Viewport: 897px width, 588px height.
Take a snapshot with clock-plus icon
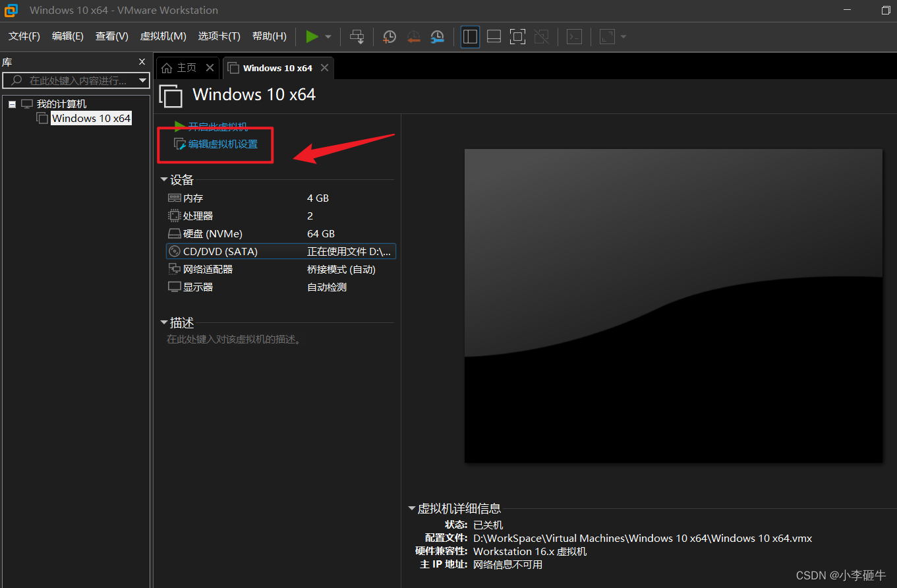(x=390, y=37)
